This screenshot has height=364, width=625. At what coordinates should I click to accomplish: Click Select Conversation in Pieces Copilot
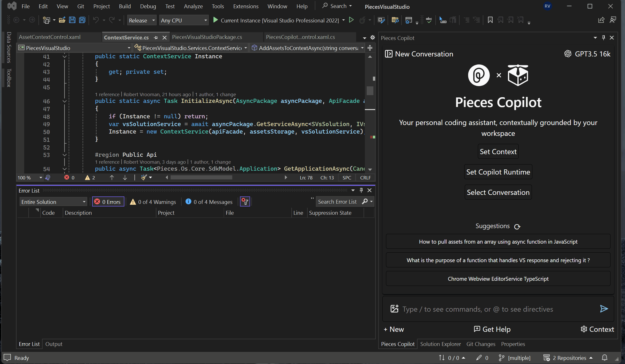click(498, 192)
